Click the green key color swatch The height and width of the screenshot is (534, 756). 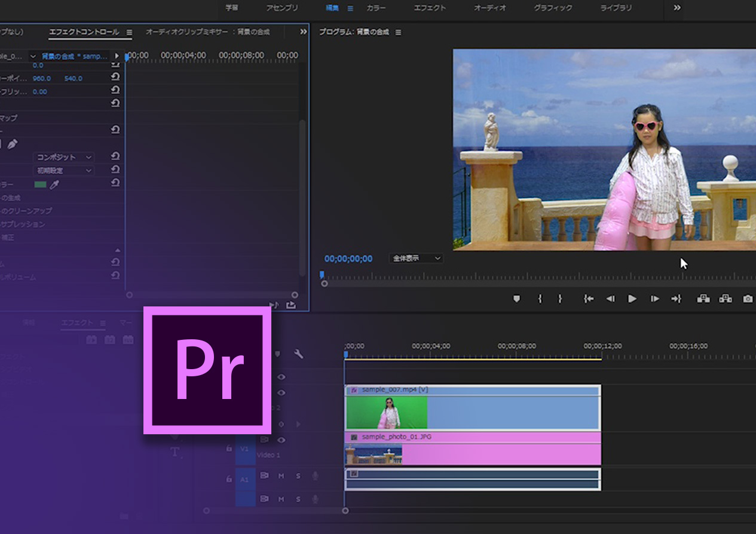pos(40,185)
